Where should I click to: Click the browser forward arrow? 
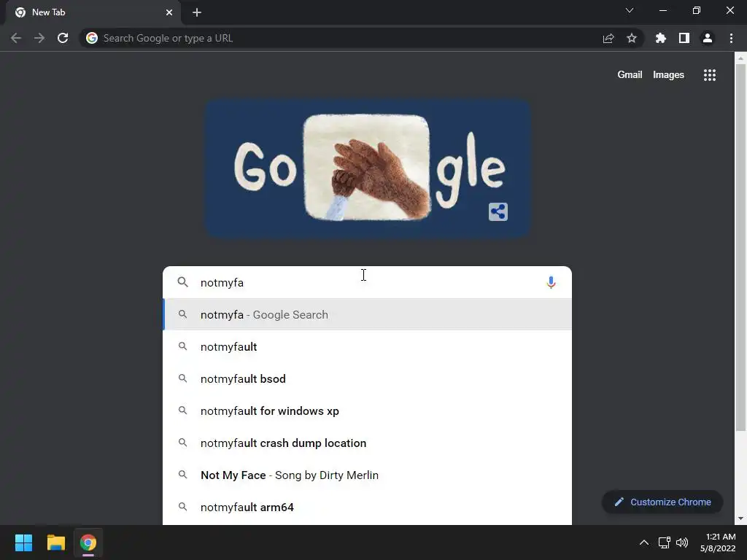coord(39,38)
